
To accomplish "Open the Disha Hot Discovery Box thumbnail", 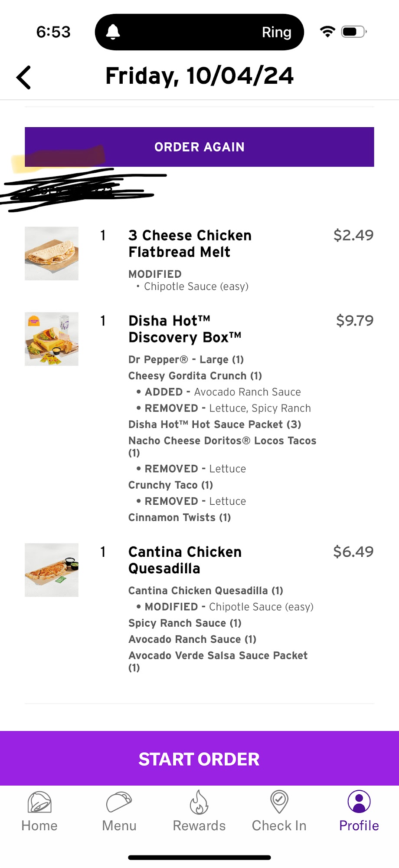I will coord(52,339).
